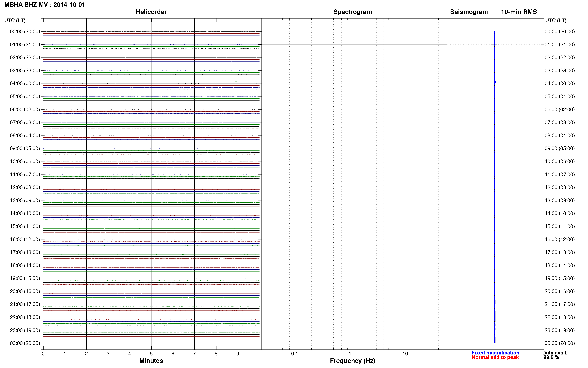Click the 'Data avail.' label

555,353
